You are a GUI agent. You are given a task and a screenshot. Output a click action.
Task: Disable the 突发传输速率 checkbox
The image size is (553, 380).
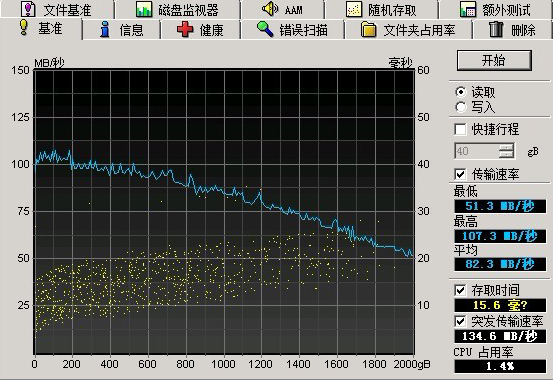pos(460,321)
